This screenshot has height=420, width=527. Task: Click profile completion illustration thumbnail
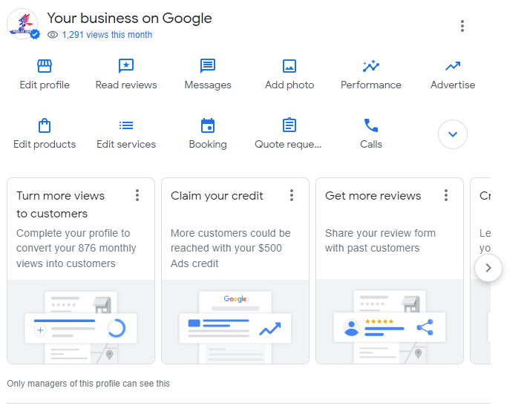tap(81, 322)
